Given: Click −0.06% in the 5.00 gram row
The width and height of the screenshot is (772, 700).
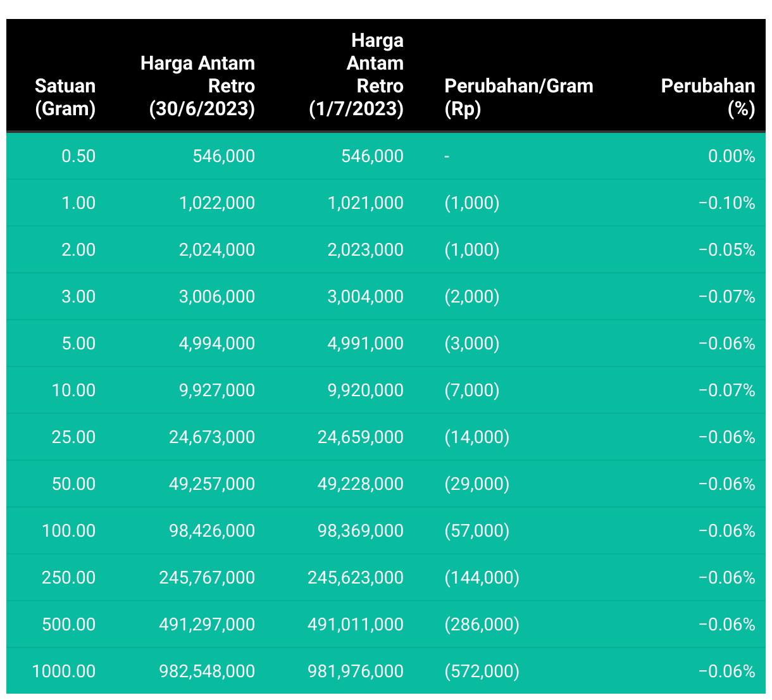Looking at the screenshot, I should (x=727, y=344).
